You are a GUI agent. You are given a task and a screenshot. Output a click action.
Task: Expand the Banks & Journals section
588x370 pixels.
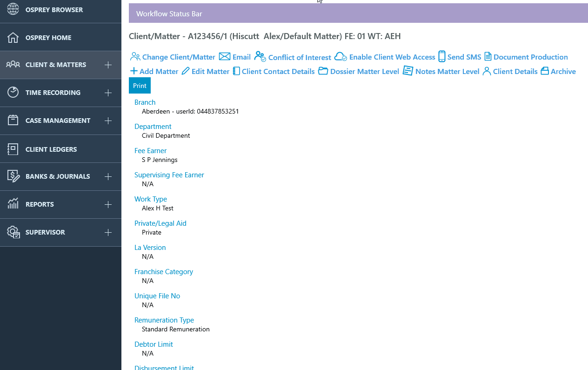[x=108, y=177]
